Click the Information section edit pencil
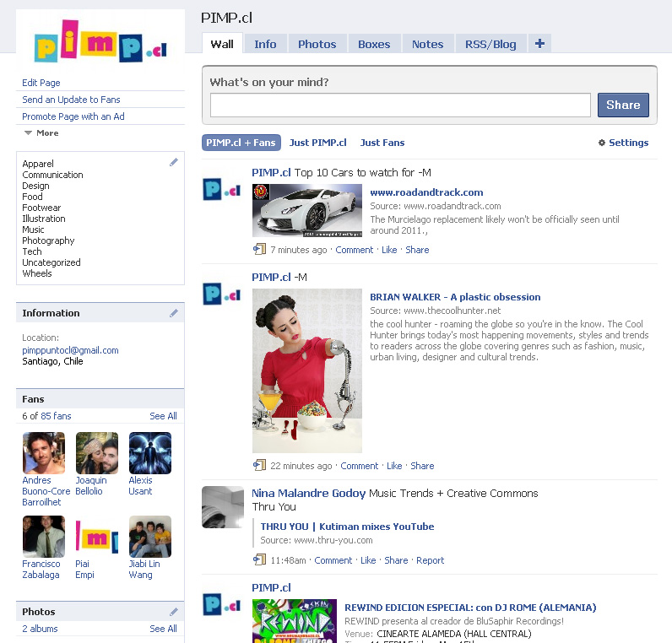The width and height of the screenshot is (672, 643). pyautogui.click(x=174, y=313)
